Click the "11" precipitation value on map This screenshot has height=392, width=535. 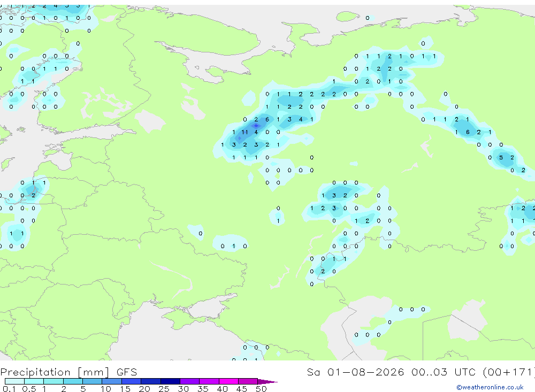point(244,132)
